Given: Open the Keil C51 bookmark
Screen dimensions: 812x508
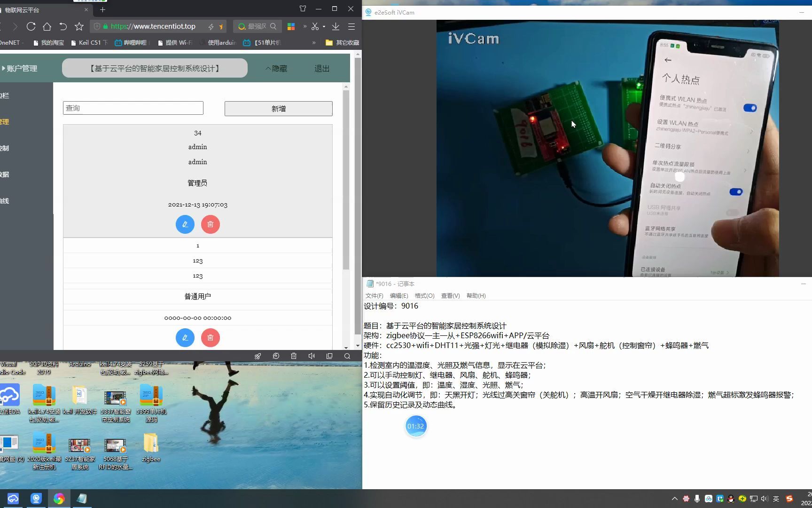Looking at the screenshot, I should (89, 43).
